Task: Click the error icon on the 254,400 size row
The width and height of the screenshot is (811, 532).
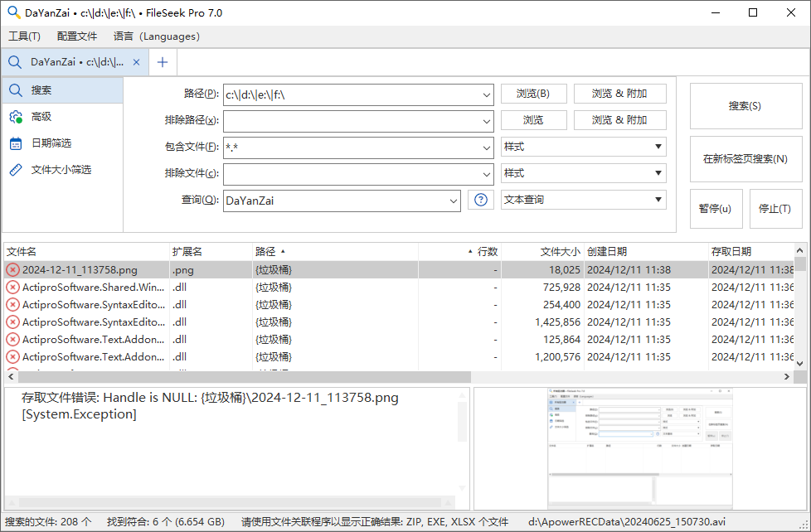Action: pos(12,304)
